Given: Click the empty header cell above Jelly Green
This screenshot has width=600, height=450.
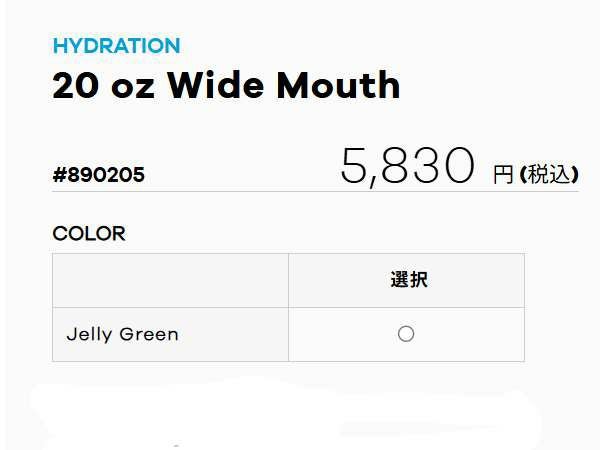Looking at the screenshot, I should pyautogui.click(x=170, y=280).
